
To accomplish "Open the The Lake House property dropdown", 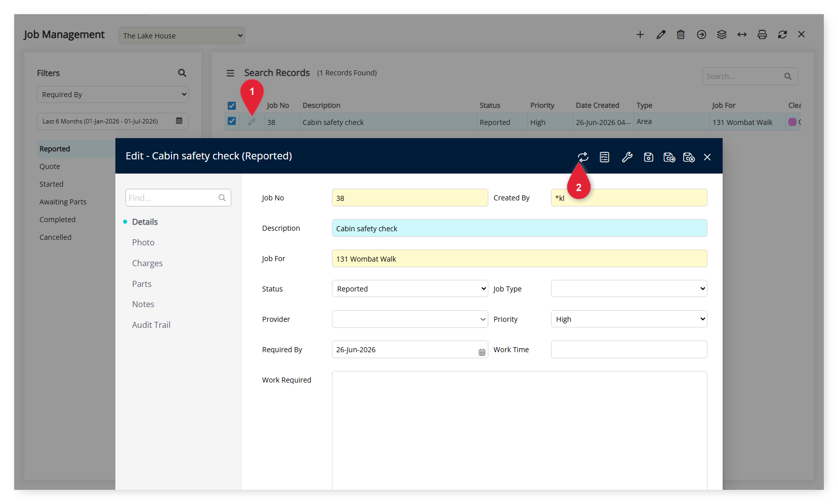I will click(182, 35).
